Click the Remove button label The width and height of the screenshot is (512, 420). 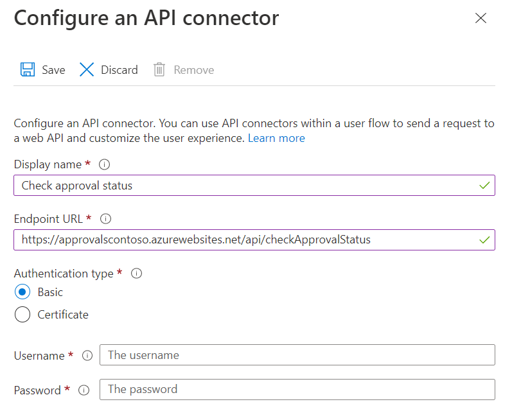point(193,70)
